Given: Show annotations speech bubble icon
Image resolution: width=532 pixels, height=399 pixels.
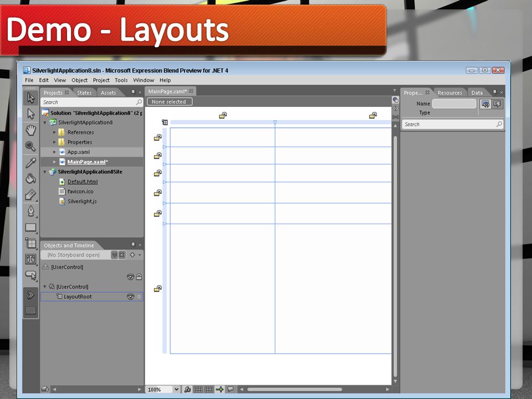Looking at the screenshot, I should click(231, 389).
